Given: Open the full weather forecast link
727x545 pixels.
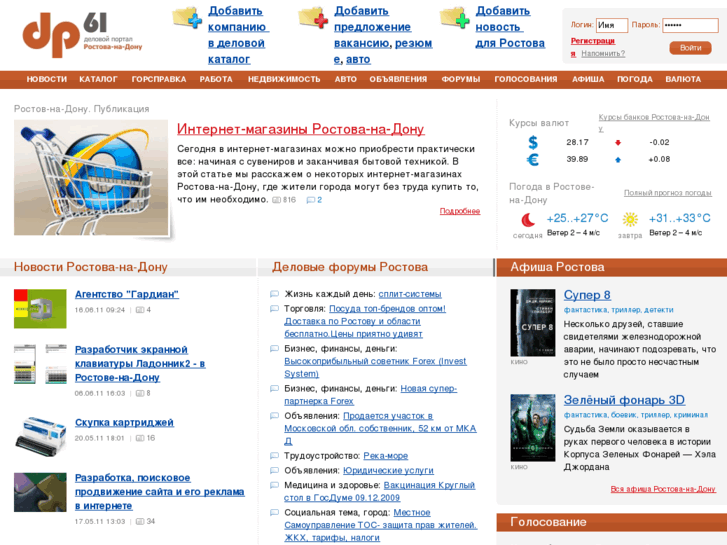Looking at the screenshot, I should (667, 193).
